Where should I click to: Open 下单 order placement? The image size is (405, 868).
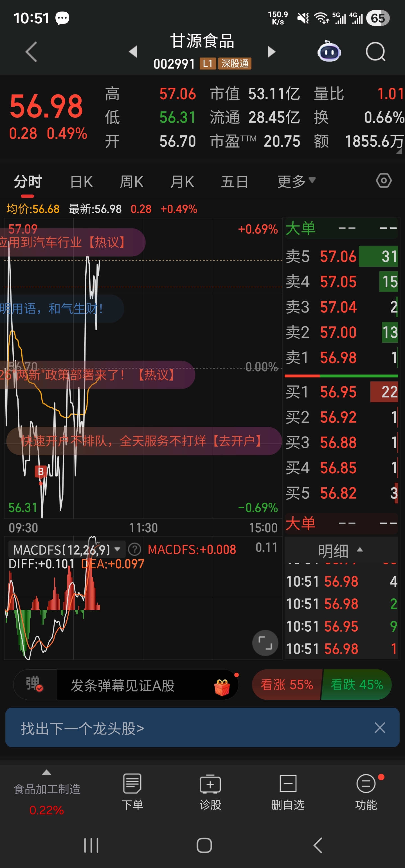point(132,792)
